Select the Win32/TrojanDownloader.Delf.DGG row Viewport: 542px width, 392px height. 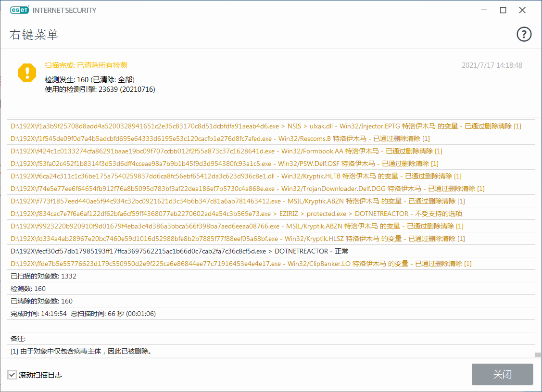coord(271,189)
